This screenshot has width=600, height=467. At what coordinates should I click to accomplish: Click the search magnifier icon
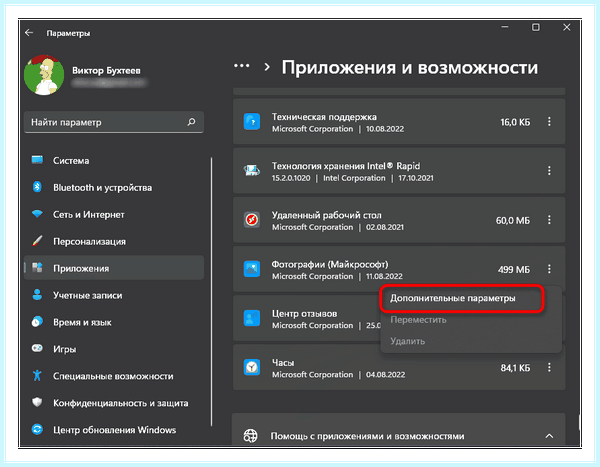coord(191,122)
